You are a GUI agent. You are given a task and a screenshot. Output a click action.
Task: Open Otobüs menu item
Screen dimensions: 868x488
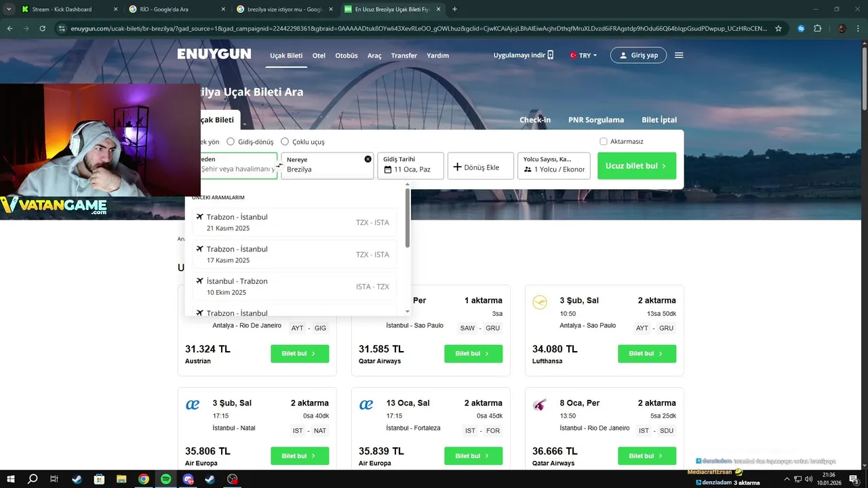pos(347,56)
